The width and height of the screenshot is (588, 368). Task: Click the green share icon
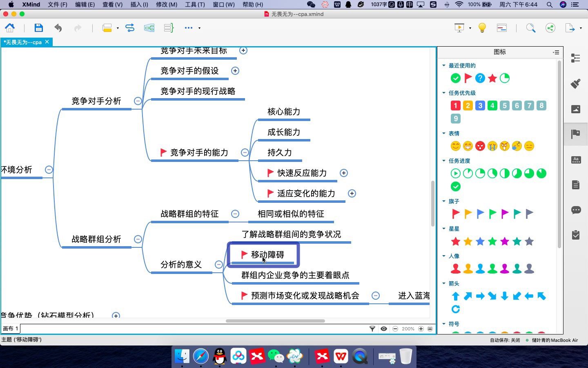[x=550, y=28]
